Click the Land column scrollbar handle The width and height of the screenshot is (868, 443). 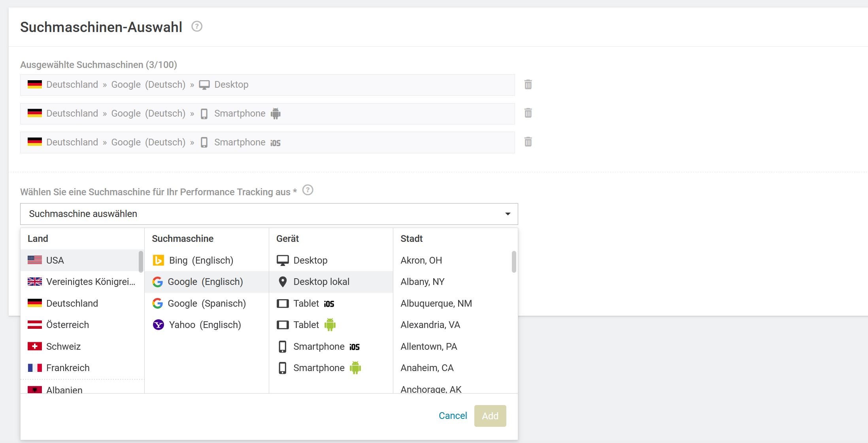141,262
